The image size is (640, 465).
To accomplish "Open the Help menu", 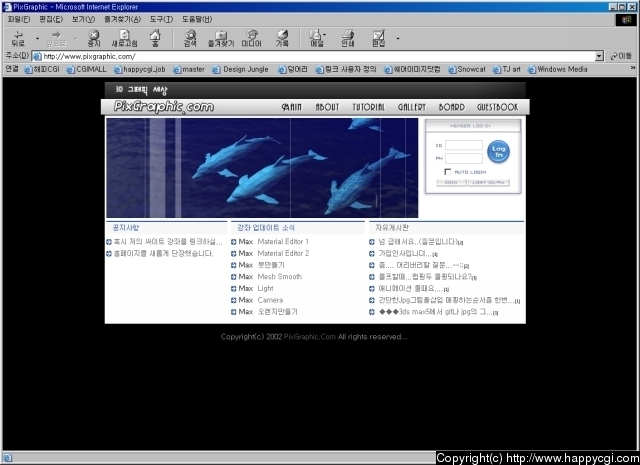I will click(x=197, y=19).
